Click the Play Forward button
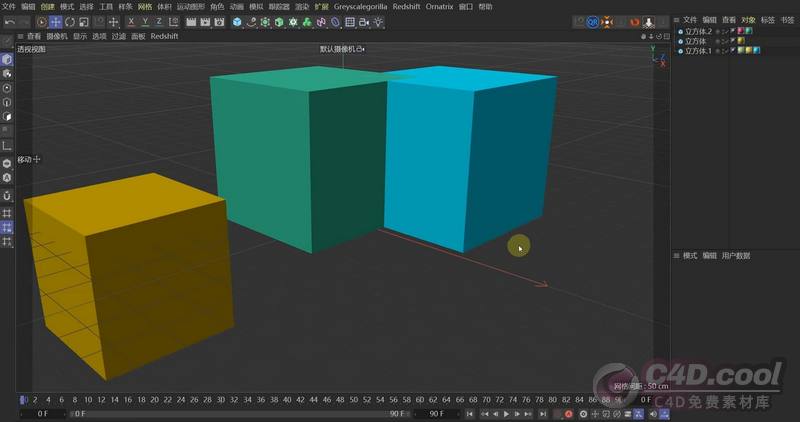Screen dimensions: 800x422 pos(506,413)
